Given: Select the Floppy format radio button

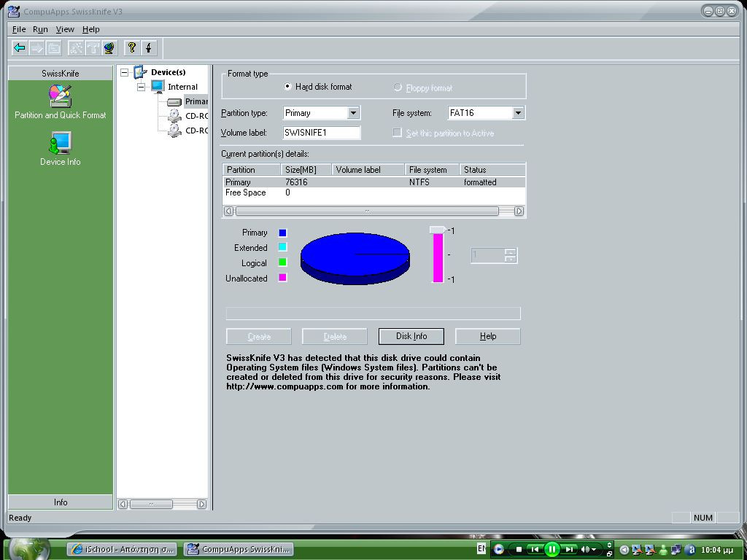Looking at the screenshot, I should [398, 87].
